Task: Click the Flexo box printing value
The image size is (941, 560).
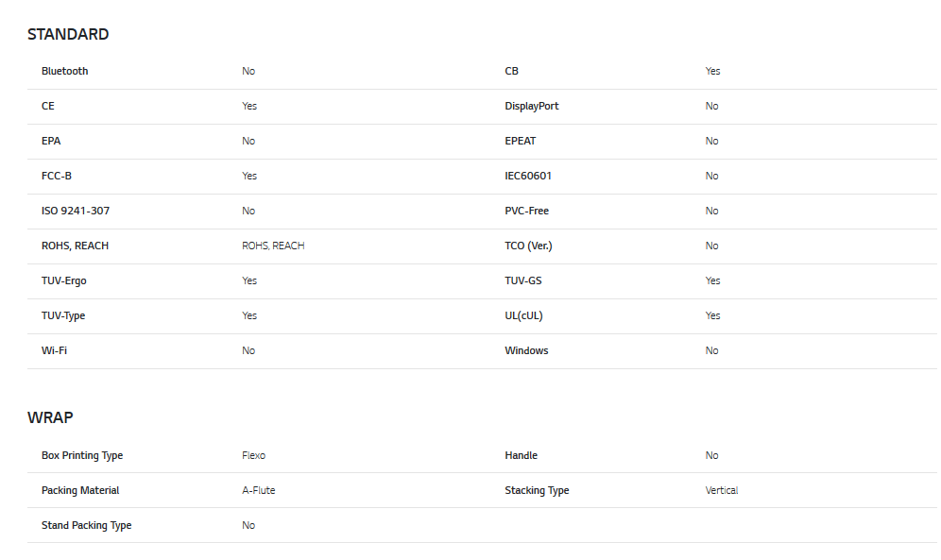Action: 253,455
